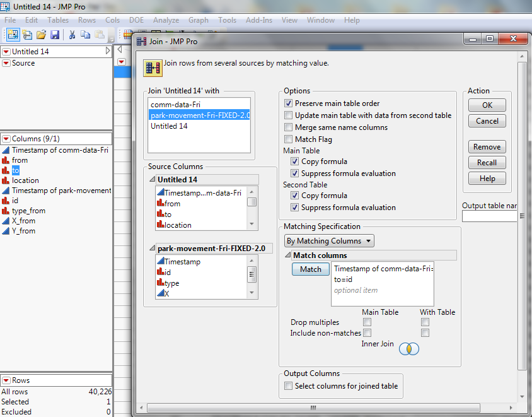Viewport: 532px width, 417px height.
Task: Enable Merge same name columns
Action: (289, 127)
